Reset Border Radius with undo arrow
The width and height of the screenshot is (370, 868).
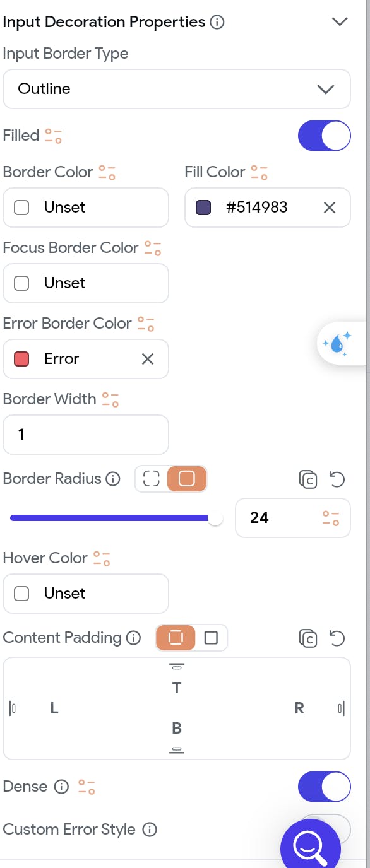(x=338, y=479)
